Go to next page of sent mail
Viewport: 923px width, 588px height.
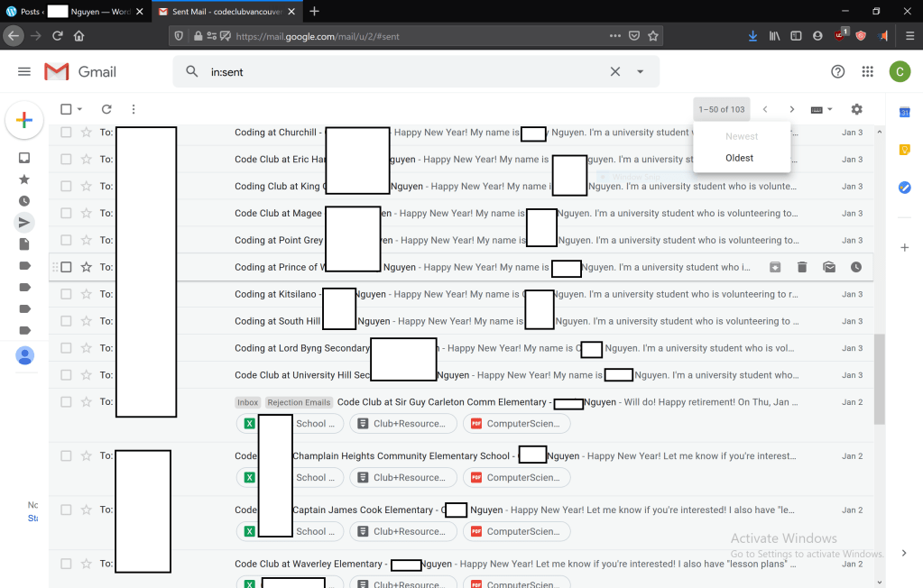point(791,109)
